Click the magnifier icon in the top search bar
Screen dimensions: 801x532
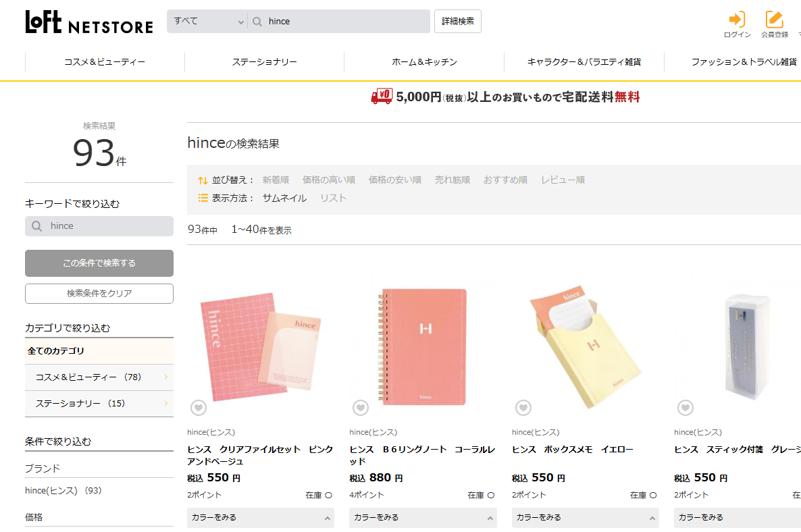257,22
